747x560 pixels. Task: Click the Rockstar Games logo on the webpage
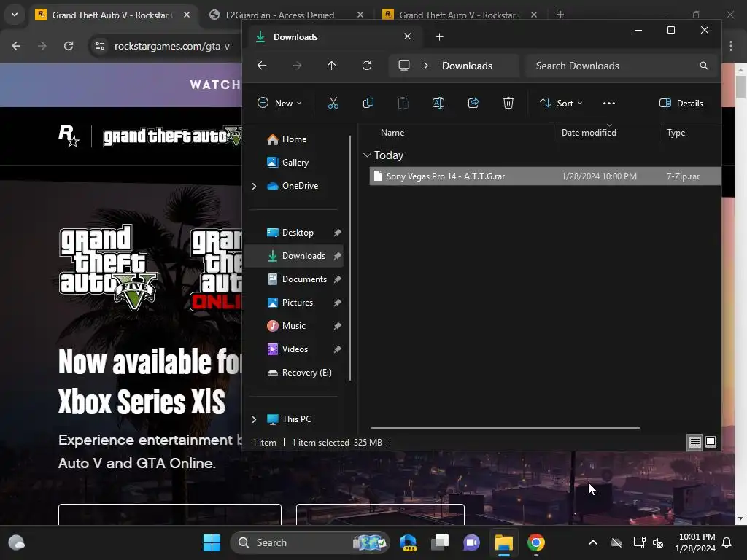pos(69,136)
